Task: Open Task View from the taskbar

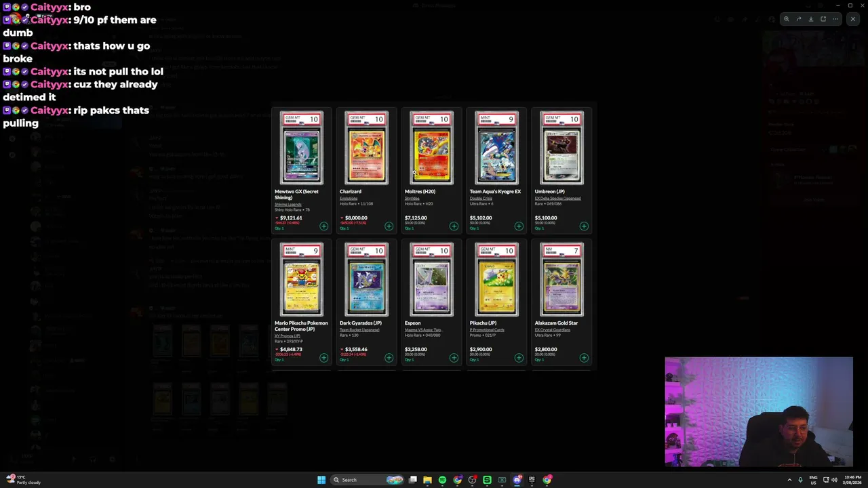Action: [x=412, y=480]
